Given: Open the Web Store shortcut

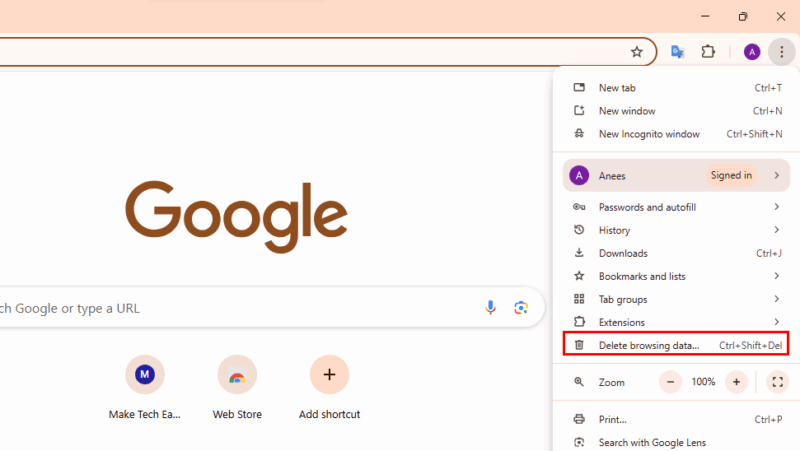Looking at the screenshot, I should pos(237,376).
